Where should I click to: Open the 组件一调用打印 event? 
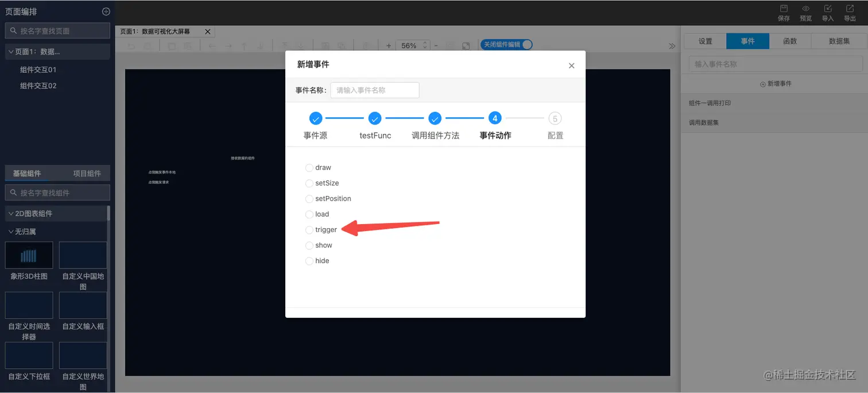774,103
